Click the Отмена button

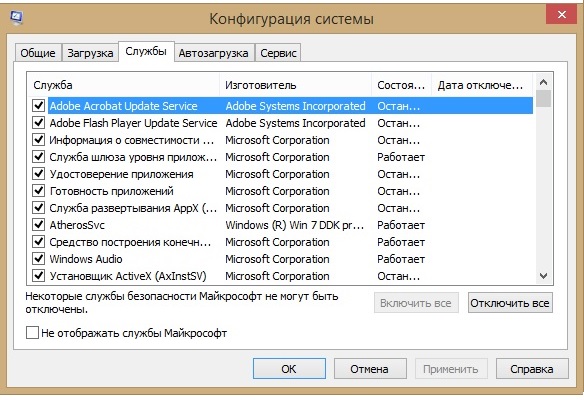(369, 369)
